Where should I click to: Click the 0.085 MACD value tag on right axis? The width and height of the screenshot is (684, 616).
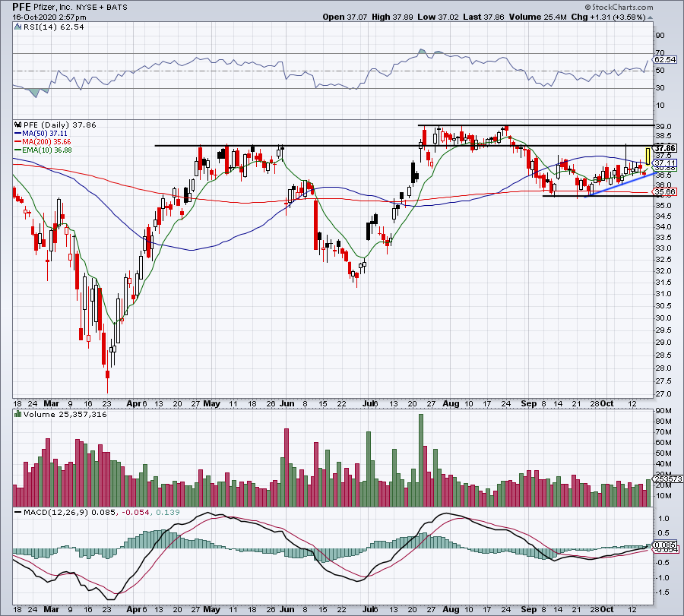[x=665, y=545]
